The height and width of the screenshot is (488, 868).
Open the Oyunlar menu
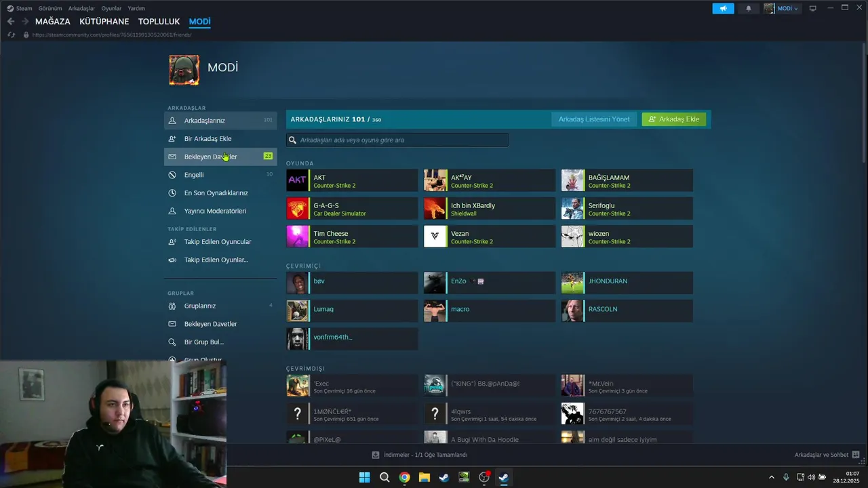[x=111, y=8]
